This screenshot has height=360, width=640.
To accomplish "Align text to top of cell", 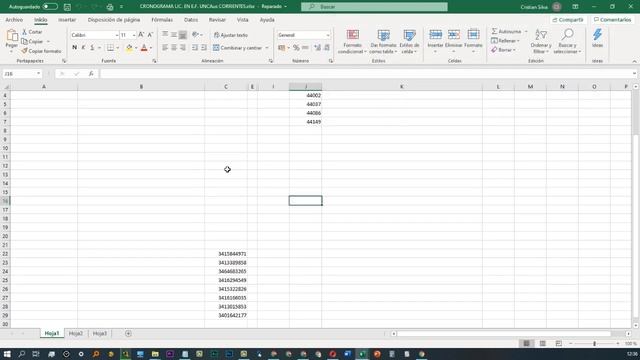I will (165, 35).
